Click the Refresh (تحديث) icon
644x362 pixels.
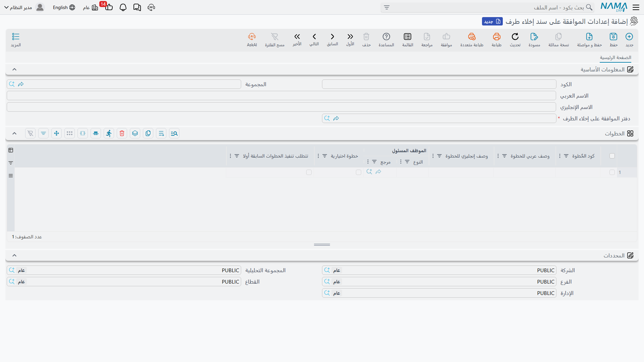(x=515, y=37)
